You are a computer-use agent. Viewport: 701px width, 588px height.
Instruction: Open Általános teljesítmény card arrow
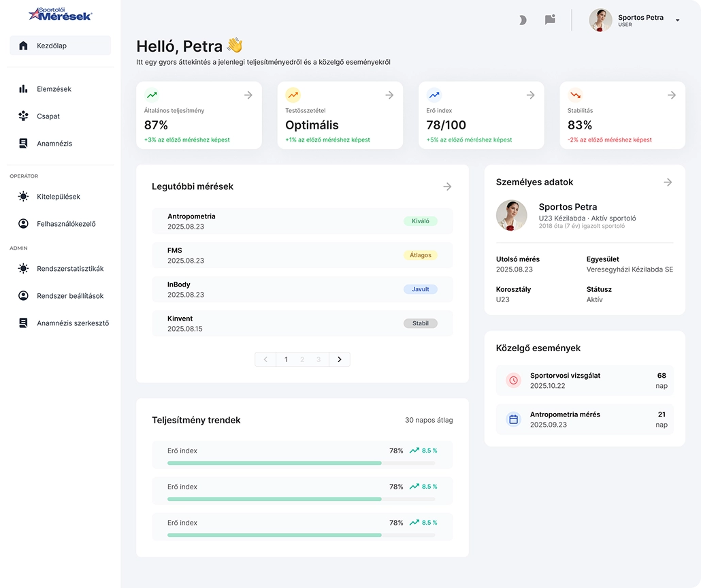point(248,95)
